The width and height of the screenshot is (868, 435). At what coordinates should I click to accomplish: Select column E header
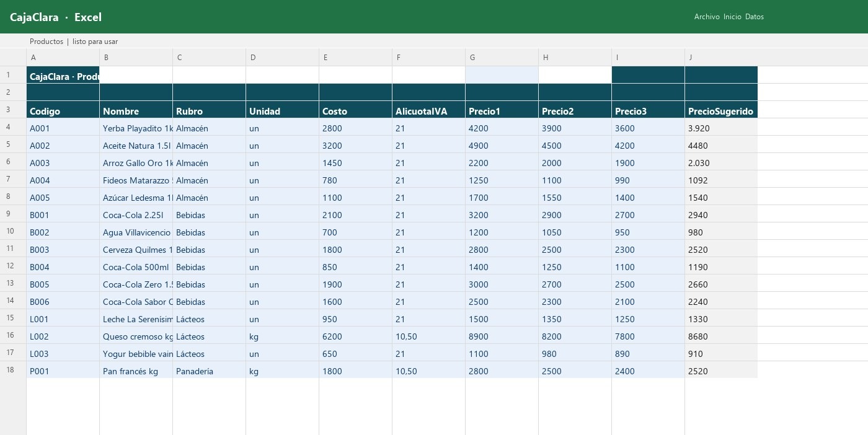(x=355, y=58)
